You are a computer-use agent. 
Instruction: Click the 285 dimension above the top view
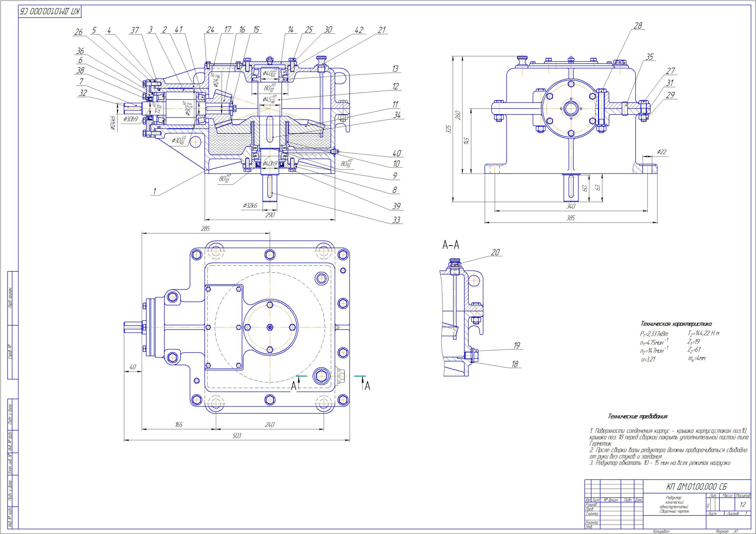pyautogui.click(x=205, y=228)
